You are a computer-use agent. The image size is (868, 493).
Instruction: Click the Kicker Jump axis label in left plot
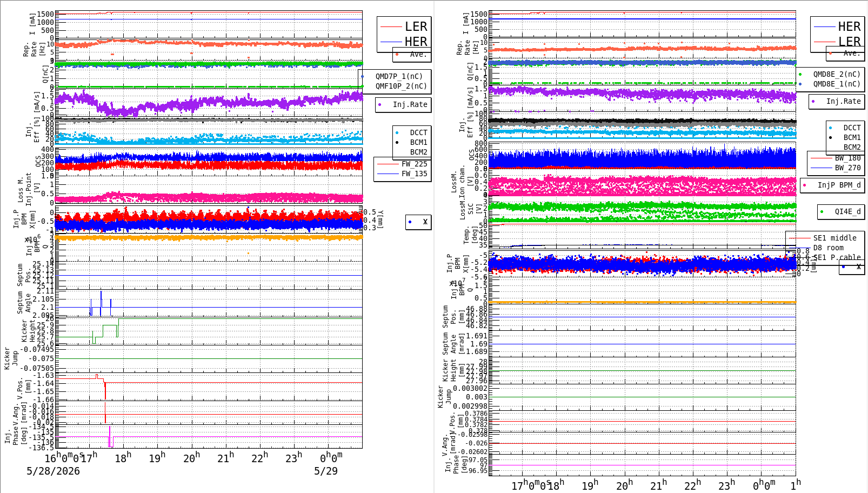point(11,358)
